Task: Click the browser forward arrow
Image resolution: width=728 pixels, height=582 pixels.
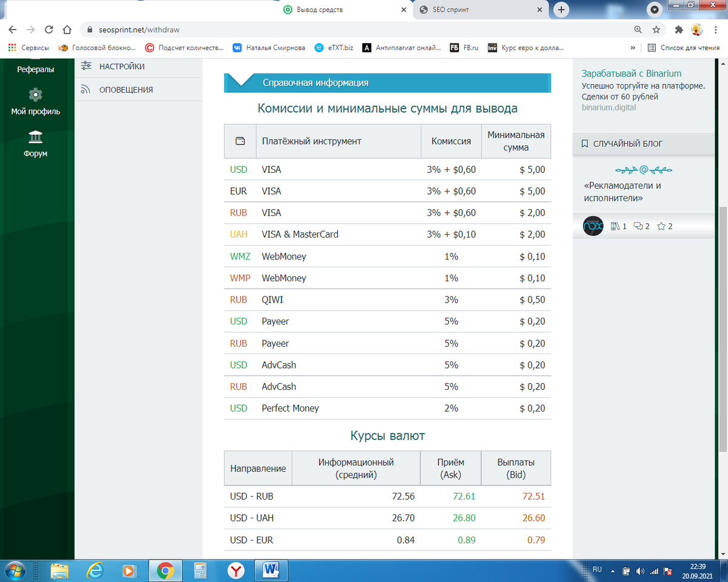Action: click(x=31, y=29)
